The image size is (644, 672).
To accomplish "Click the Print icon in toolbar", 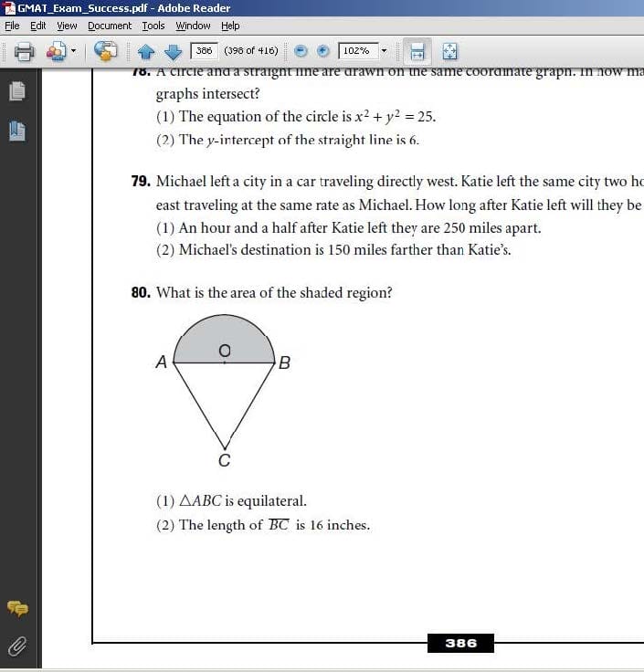I will (24, 51).
